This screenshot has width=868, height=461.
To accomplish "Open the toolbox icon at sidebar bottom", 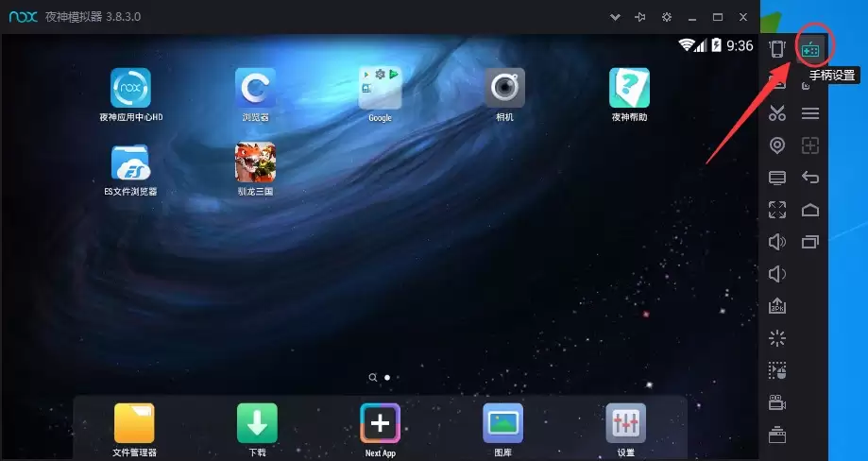I will point(777,435).
